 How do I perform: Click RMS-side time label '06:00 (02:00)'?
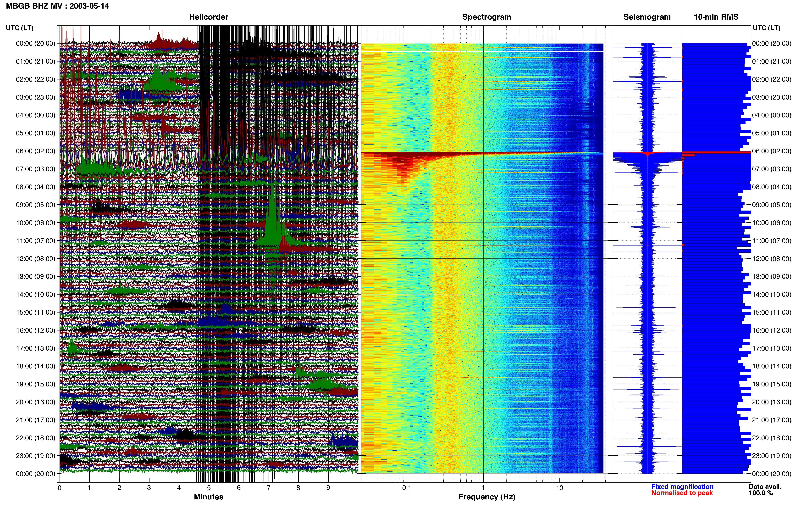click(x=772, y=151)
